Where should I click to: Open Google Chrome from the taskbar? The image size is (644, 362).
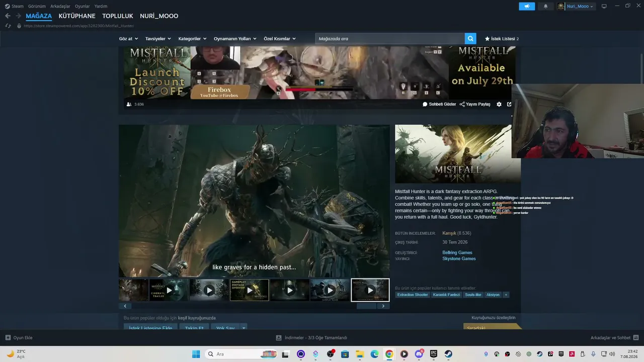point(389,354)
